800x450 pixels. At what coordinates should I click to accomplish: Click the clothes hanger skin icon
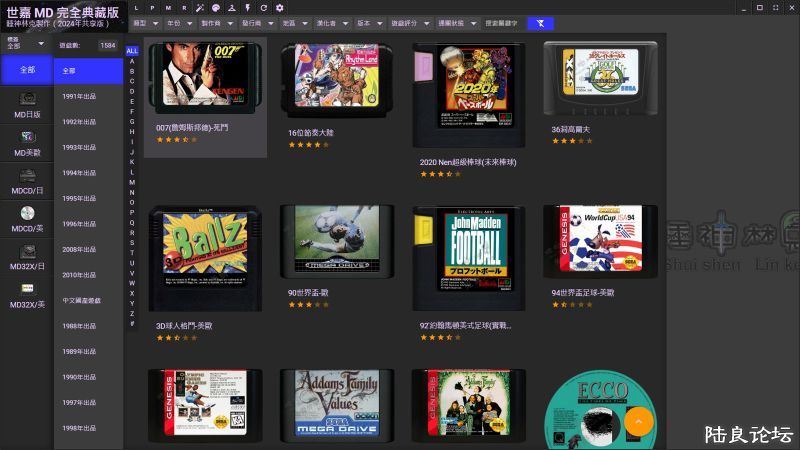tap(232, 8)
